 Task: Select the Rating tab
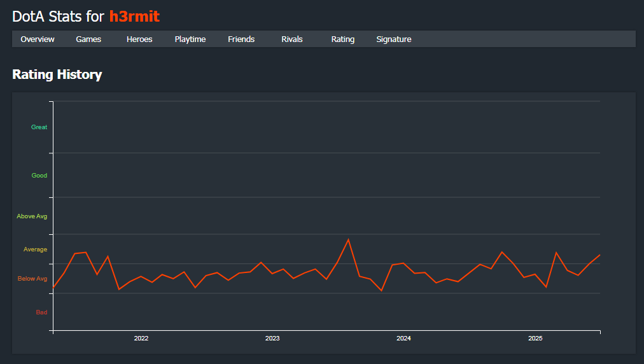pos(343,39)
